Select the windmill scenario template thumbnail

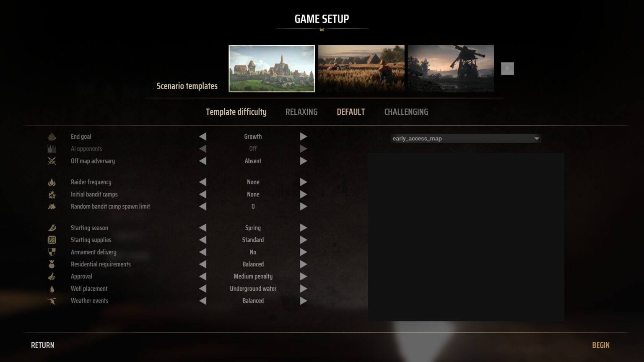(451, 68)
